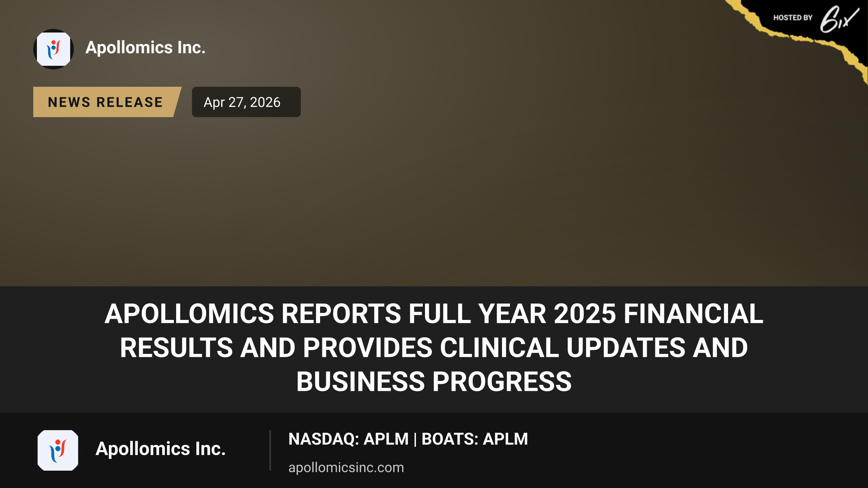Screen dimensions: 868x488
Task: Click the Apollomics logo in the footer
Action: pyautogui.click(x=58, y=450)
